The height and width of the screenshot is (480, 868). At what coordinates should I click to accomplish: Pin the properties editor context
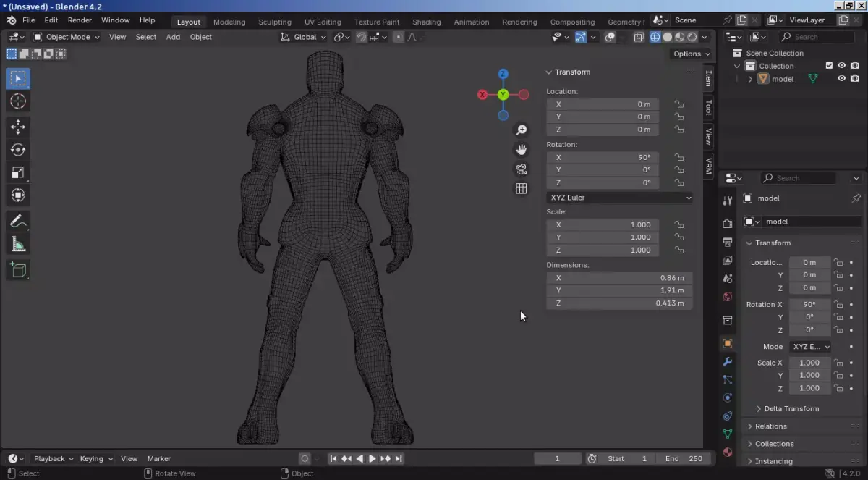coord(856,198)
